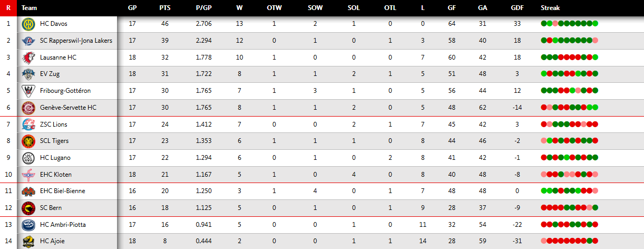Open the HC Ambri-Piotta team link
The image size is (644, 249).
pos(63,225)
